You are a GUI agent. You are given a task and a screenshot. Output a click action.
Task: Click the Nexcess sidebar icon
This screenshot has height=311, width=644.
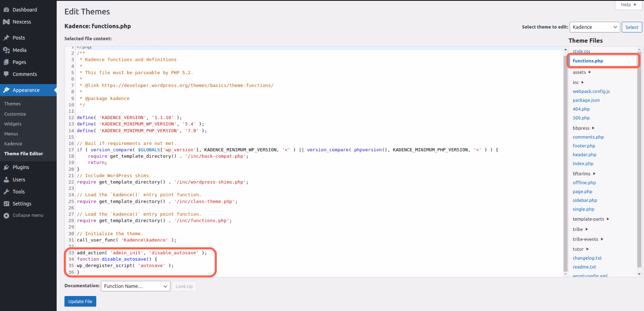pos(6,22)
